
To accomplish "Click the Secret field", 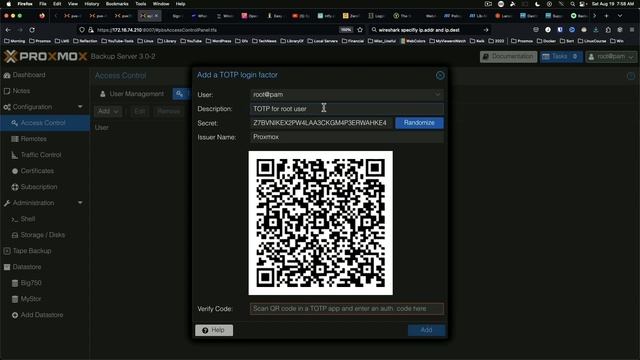I will [x=321, y=123].
